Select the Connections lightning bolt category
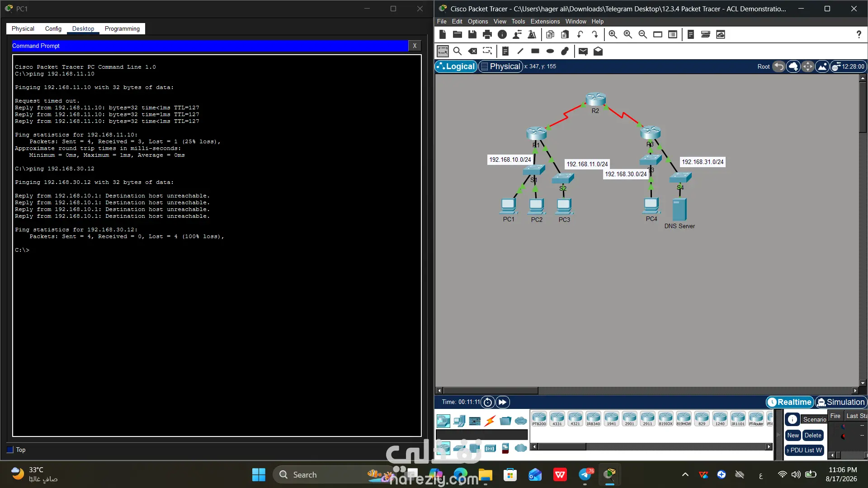This screenshot has width=868, height=488. click(x=490, y=421)
